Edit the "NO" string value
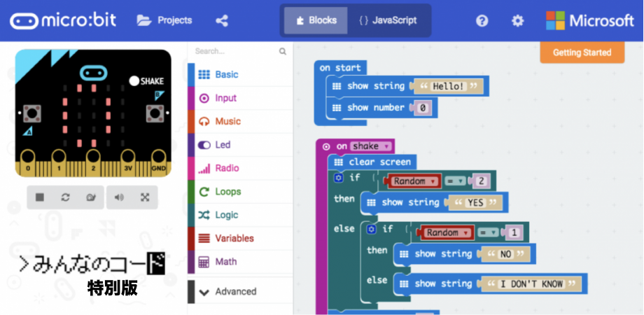Screen dimensions: 644x315 tap(505, 254)
